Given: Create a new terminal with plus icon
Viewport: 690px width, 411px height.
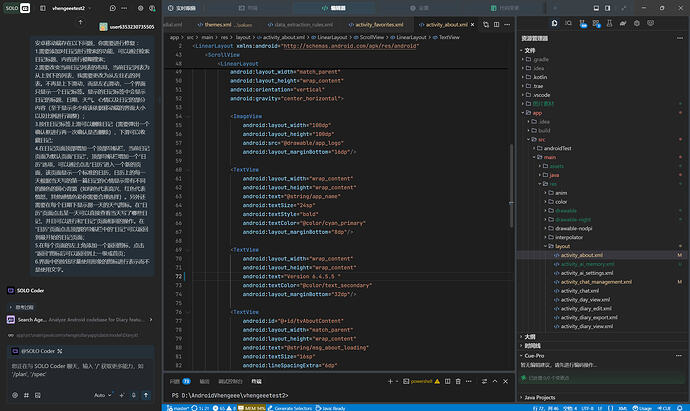Looking at the screenshot, I should (x=390, y=382).
